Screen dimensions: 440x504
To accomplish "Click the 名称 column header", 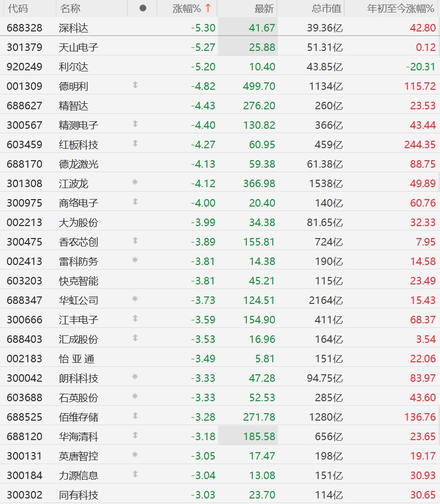I will [x=70, y=8].
